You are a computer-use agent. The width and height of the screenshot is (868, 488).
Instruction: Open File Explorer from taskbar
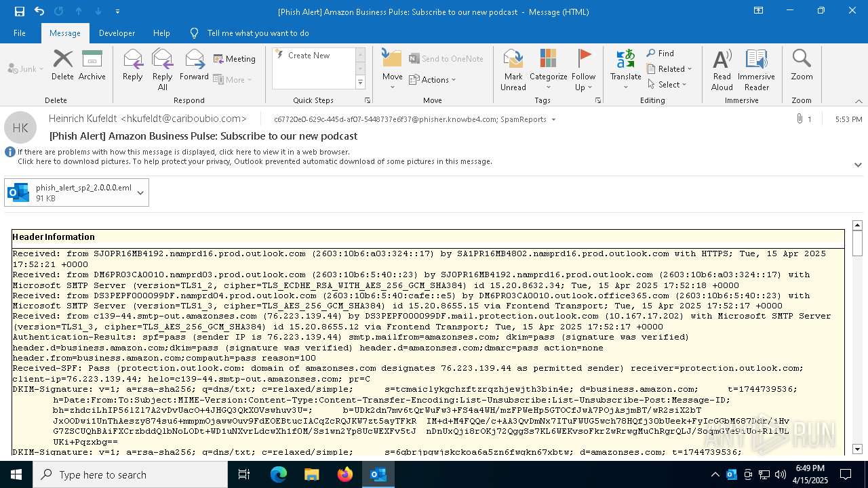pos(312,474)
